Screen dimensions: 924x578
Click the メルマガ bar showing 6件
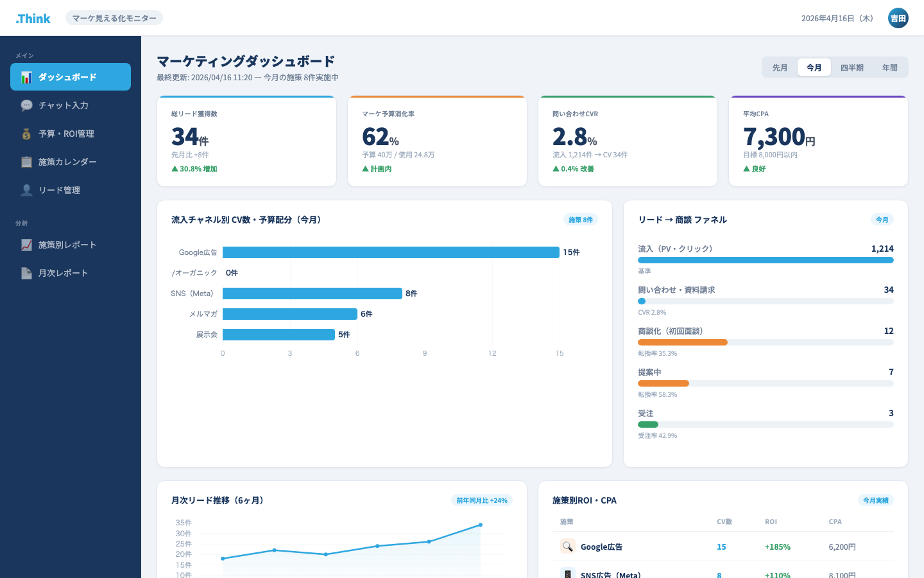(x=290, y=314)
